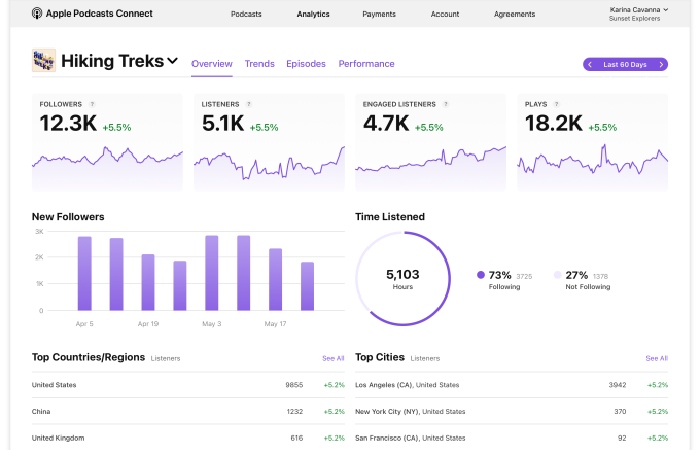
Task: Click the Apr 5 bar in New Followers
Action: (x=84, y=273)
